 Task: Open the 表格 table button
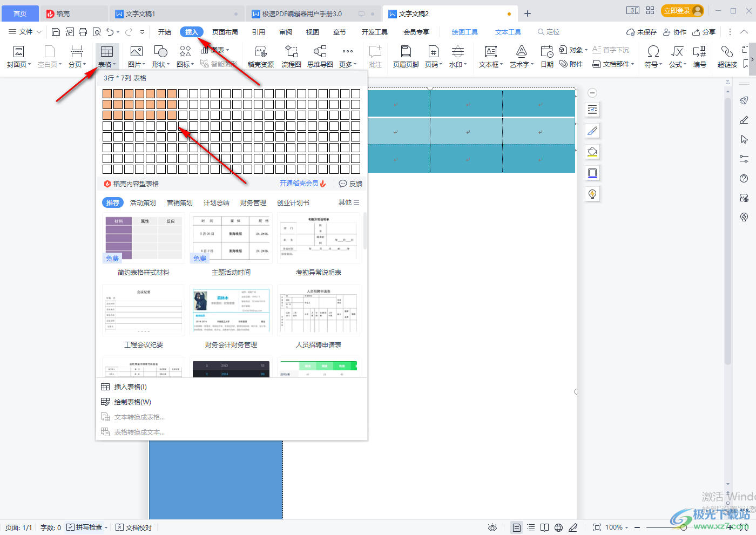click(107, 57)
